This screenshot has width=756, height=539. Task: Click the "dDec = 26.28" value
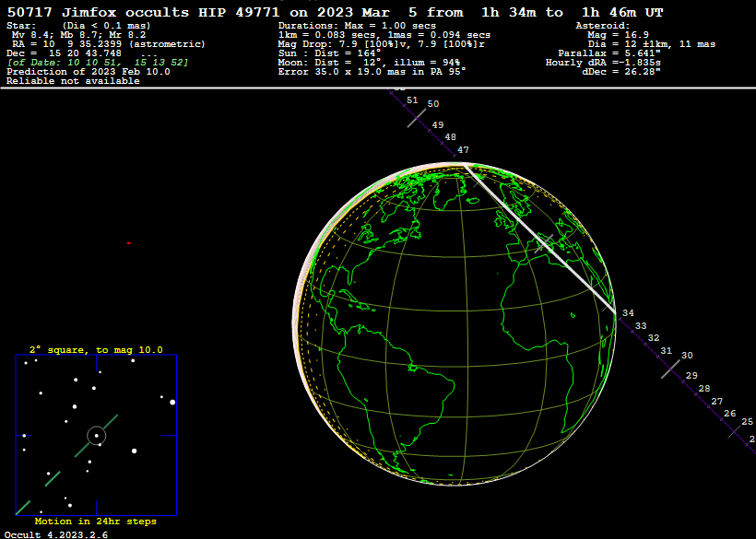621,72
